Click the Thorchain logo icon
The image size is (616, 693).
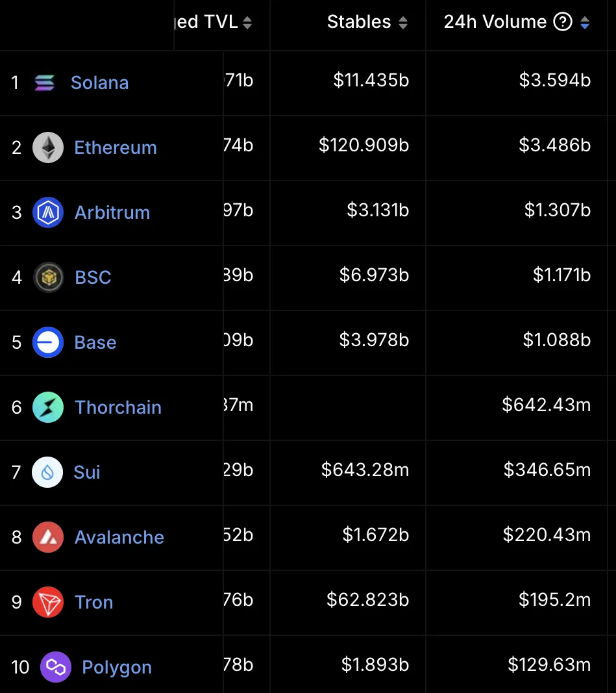point(48,407)
